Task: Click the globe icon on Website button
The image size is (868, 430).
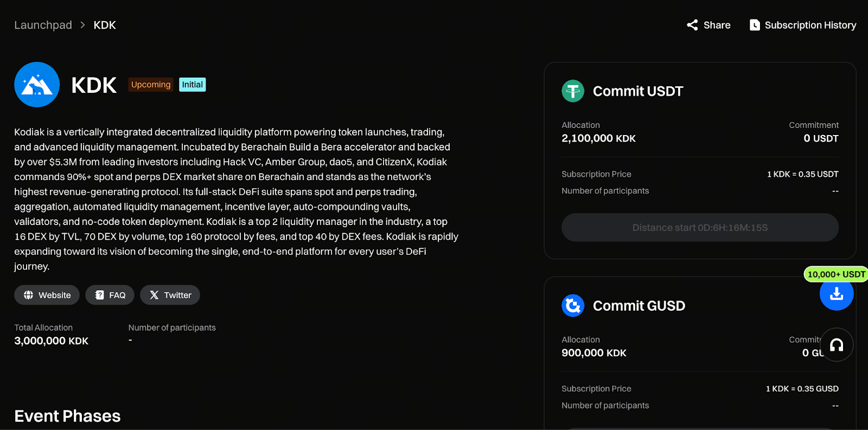Action: coord(29,295)
